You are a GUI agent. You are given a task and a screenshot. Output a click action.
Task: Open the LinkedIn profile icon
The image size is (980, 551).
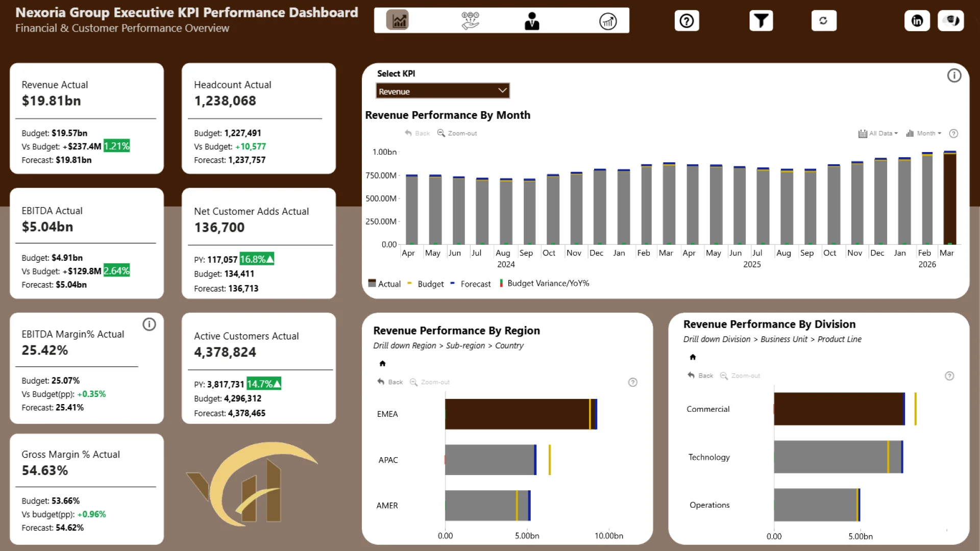pyautogui.click(x=917, y=21)
